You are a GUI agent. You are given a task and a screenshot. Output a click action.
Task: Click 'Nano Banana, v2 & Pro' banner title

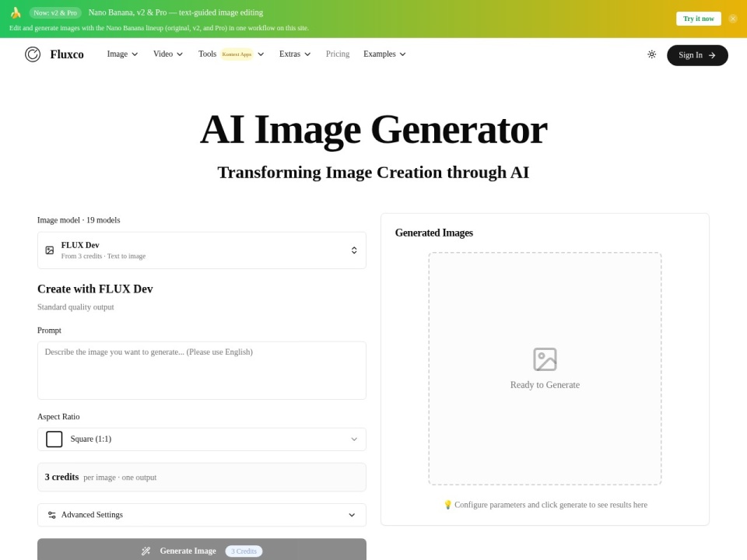pyautogui.click(x=176, y=12)
